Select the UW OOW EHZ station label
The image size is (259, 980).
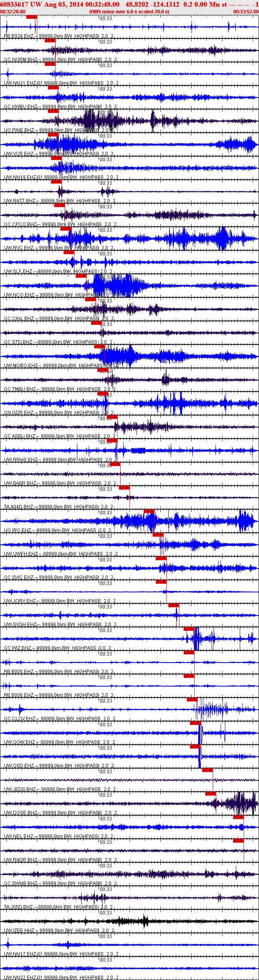coord(60,742)
